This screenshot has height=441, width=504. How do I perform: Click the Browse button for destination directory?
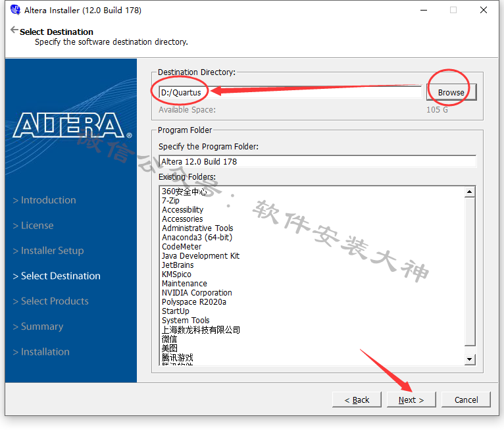(x=451, y=92)
